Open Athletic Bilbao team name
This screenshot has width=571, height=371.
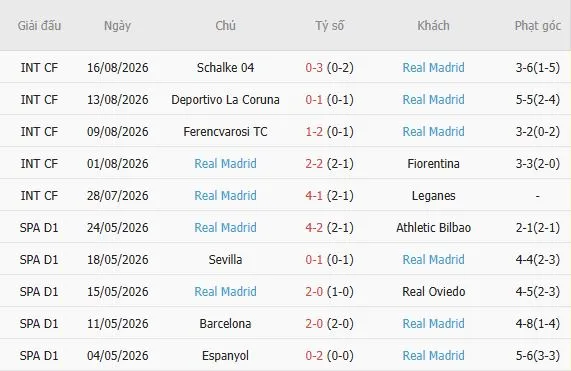[x=433, y=228]
